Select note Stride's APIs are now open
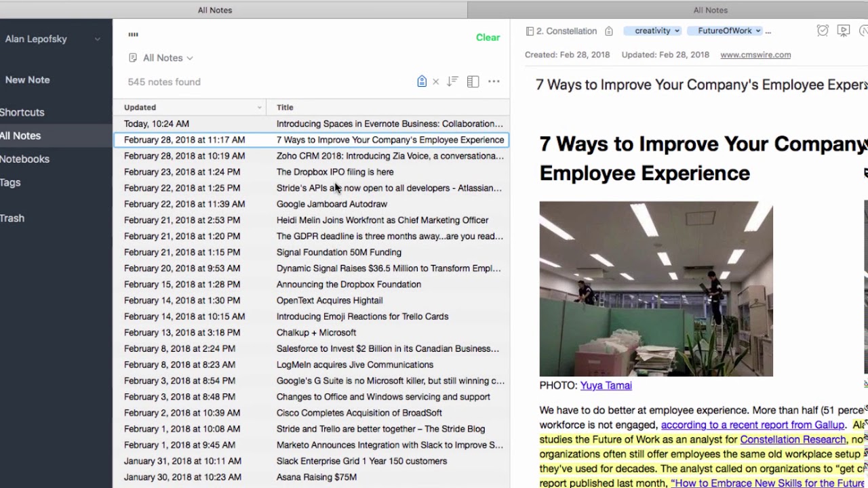The image size is (868, 488). tap(311, 188)
